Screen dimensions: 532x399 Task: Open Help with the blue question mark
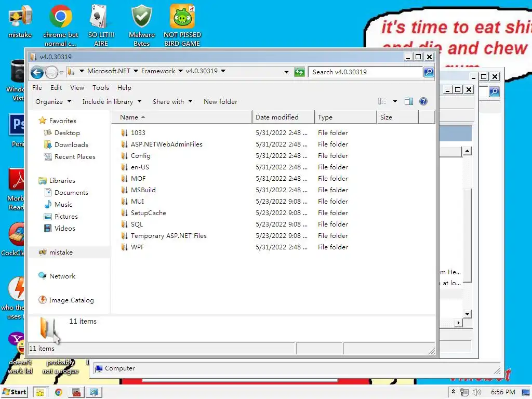pyautogui.click(x=423, y=101)
